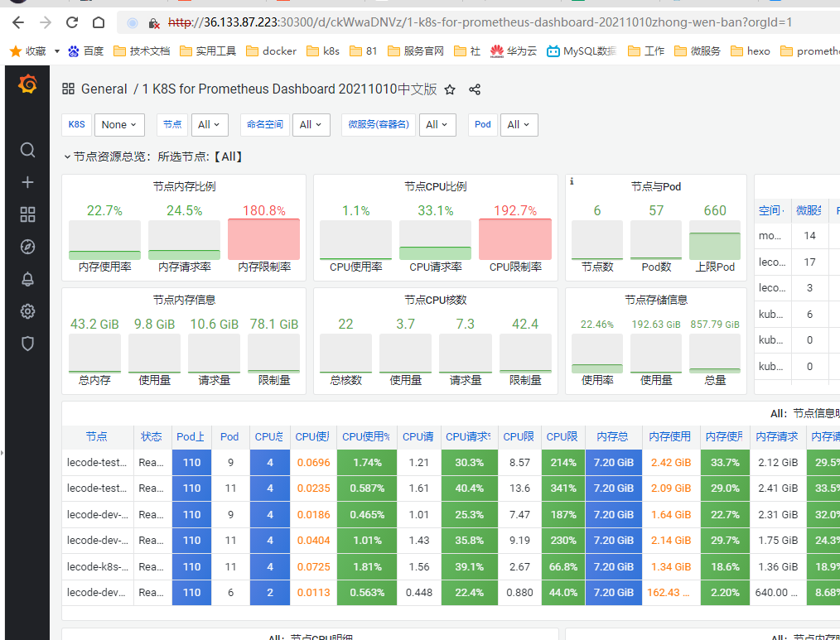Screen dimensions: 840x640
Task: Reload the page with the refresh icon
Action: (72, 22)
